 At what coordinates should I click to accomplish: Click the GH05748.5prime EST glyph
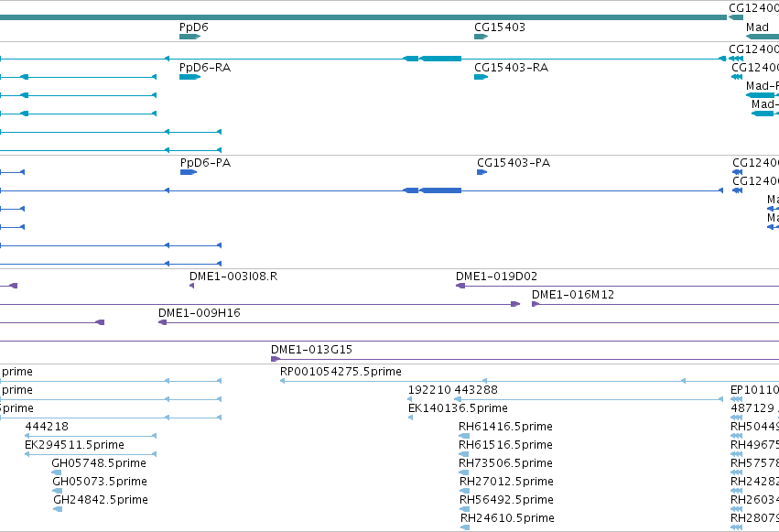(x=57, y=472)
